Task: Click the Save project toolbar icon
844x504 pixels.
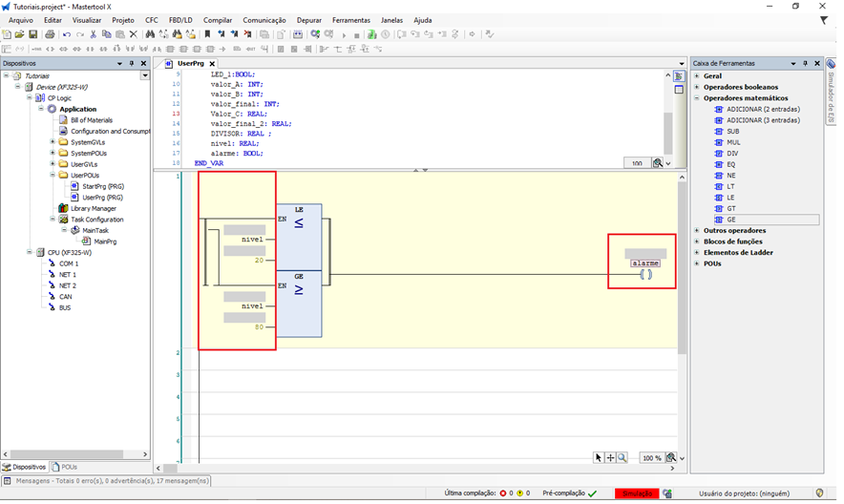Action: pyautogui.click(x=33, y=34)
